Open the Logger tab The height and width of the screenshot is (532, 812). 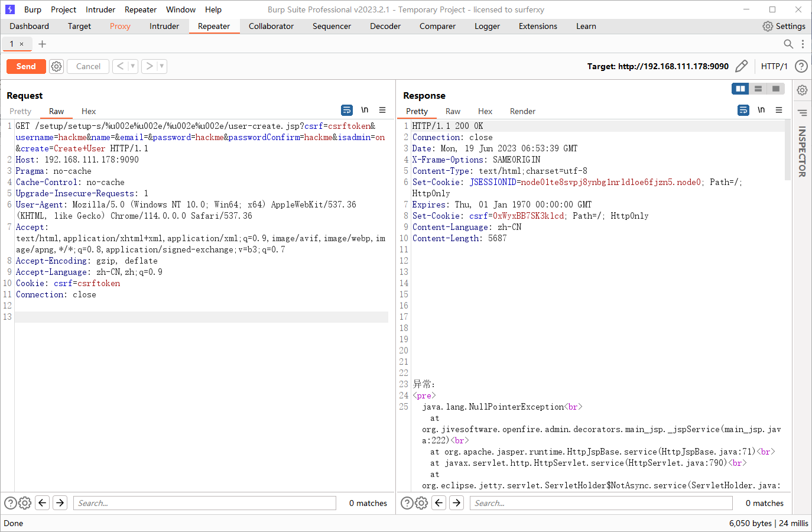coord(487,26)
